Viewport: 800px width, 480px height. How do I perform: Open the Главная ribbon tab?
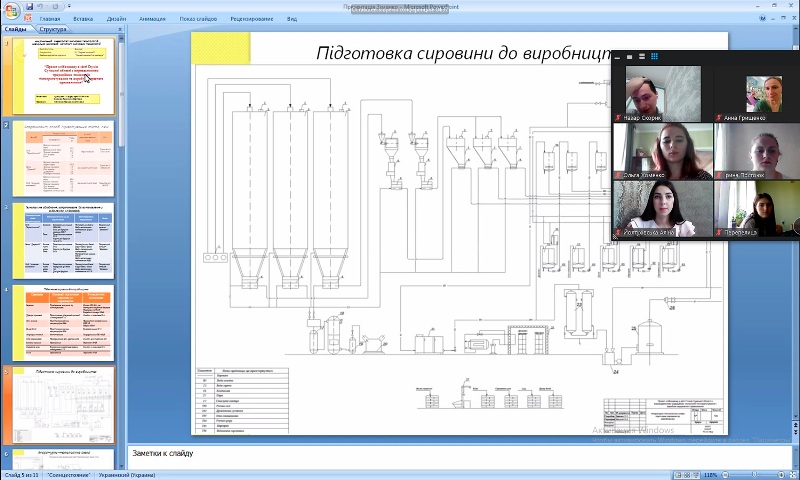tap(50, 18)
